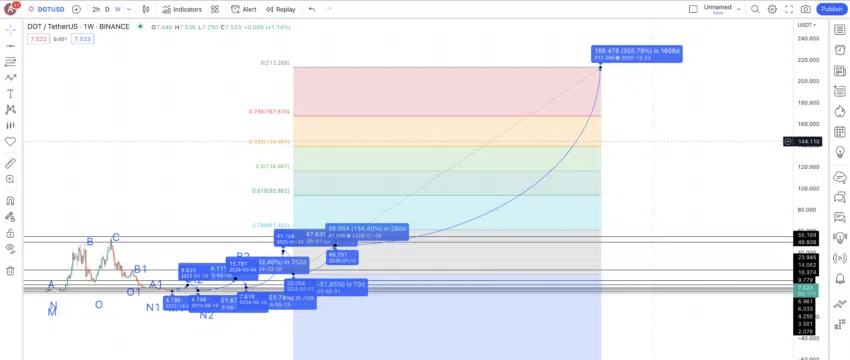Open the Alerts clock panel
The image size is (850, 360).
840,50
